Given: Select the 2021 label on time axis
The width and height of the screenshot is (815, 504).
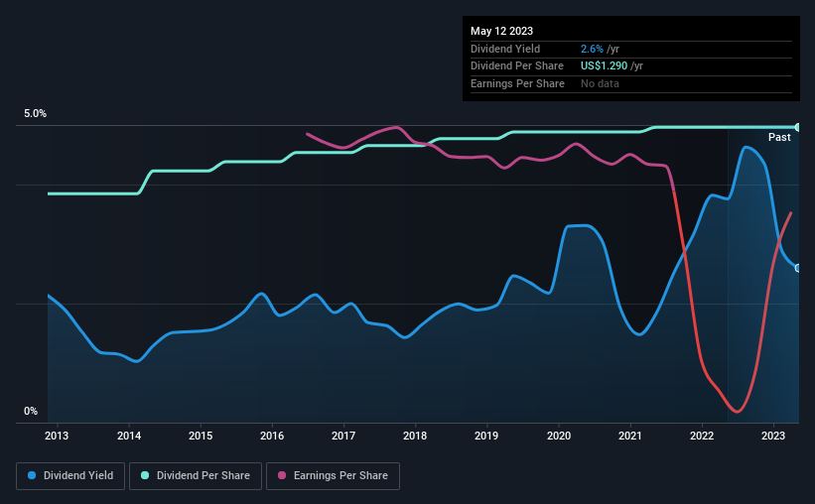Looking at the screenshot, I should point(630,436).
